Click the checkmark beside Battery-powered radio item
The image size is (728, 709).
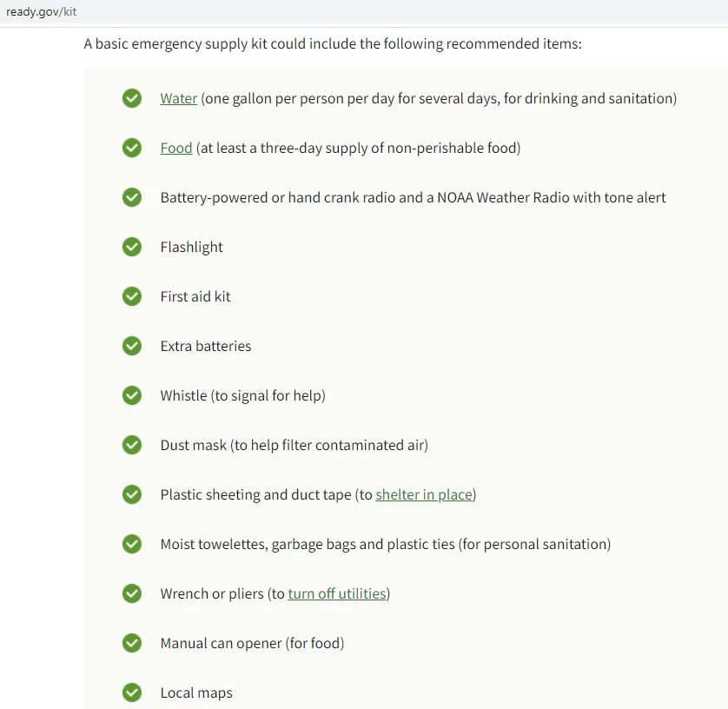132,197
